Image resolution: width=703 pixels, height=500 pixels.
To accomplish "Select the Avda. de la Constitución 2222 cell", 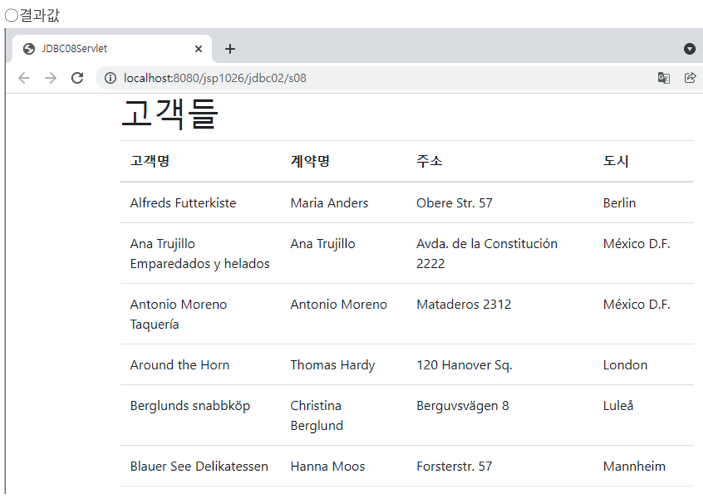I will coord(486,253).
